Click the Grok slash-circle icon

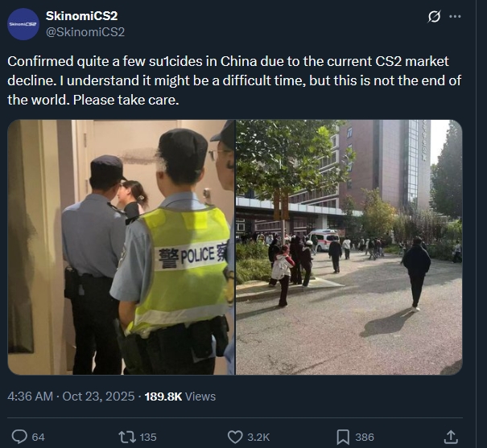(x=434, y=16)
